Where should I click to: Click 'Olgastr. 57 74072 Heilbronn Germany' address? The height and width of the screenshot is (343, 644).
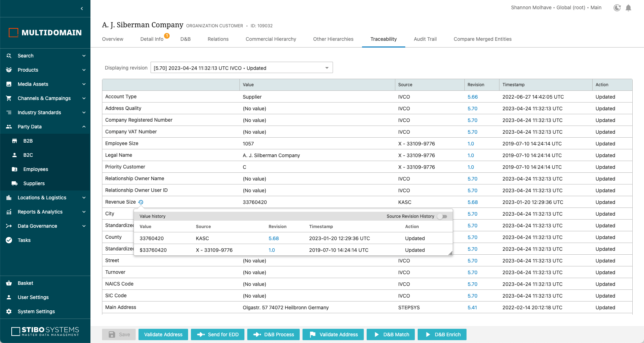[x=286, y=308]
